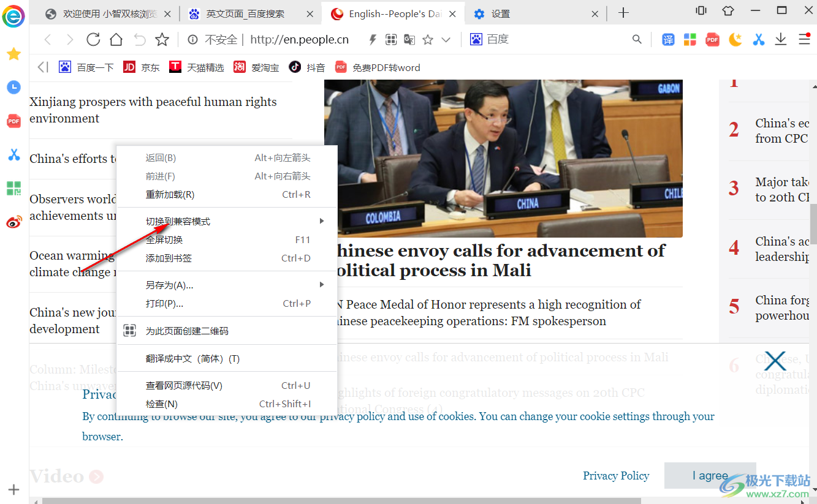
Task: Open 免费PDF转word bookmark
Action: point(378,67)
